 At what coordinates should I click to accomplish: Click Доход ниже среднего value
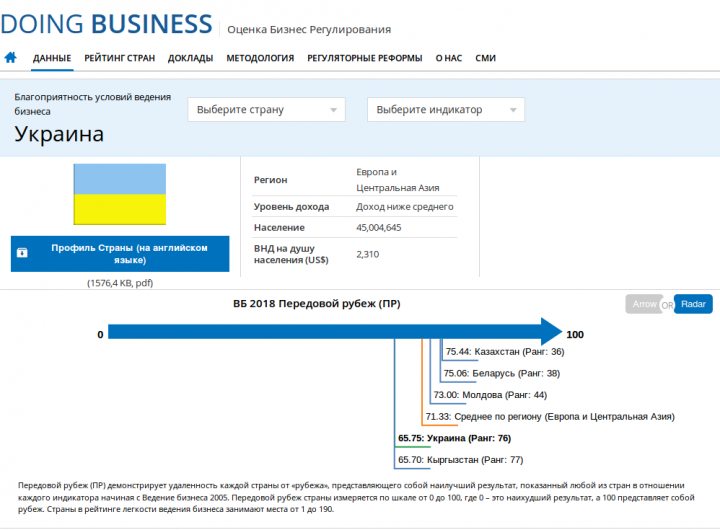[x=405, y=207]
